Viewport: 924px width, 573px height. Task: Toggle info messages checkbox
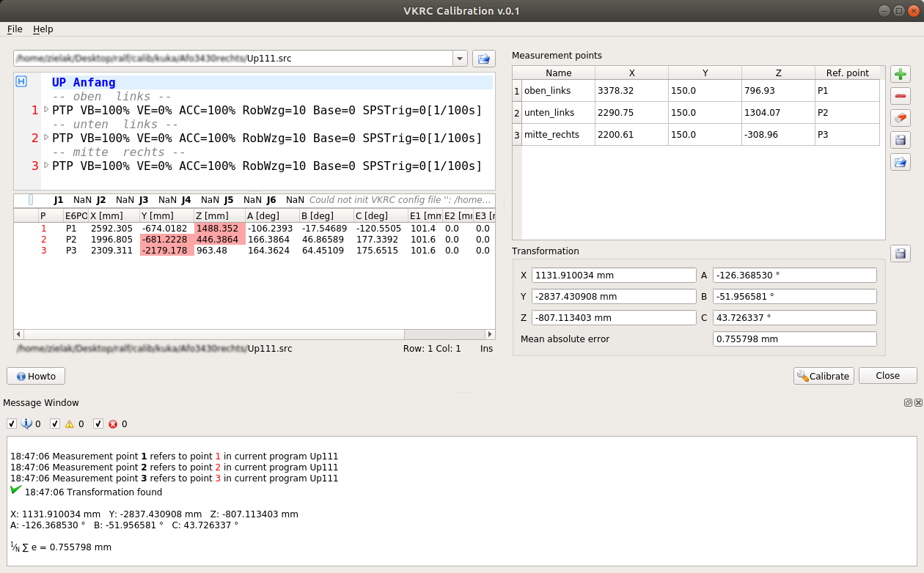pyautogui.click(x=12, y=424)
